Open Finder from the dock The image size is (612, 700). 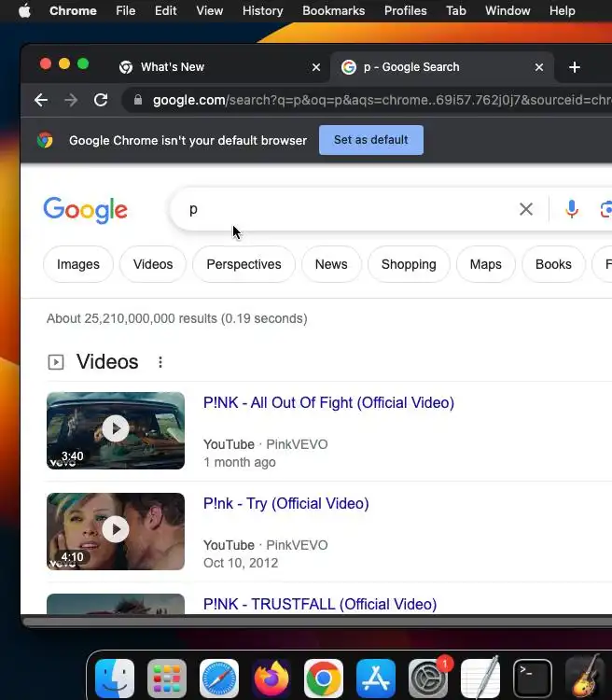tap(115, 679)
